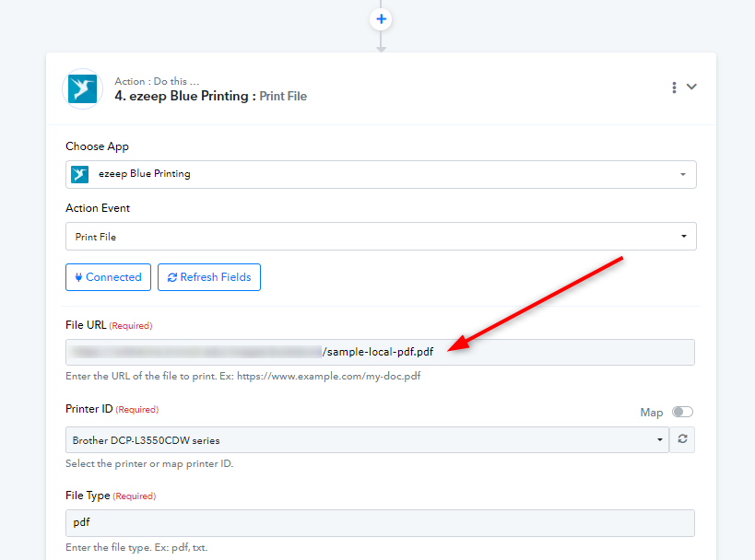
Task: Click into the File URL input field
Action: pos(380,352)
